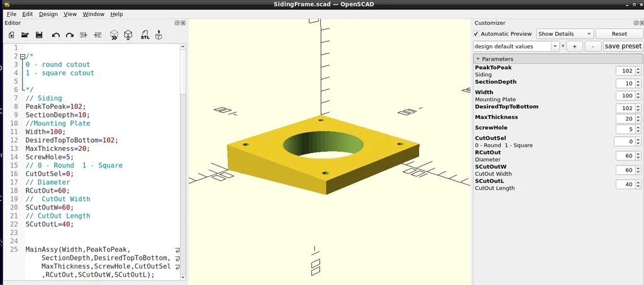
Task: Save the file with the floppy icon
Action: [39, 35]
